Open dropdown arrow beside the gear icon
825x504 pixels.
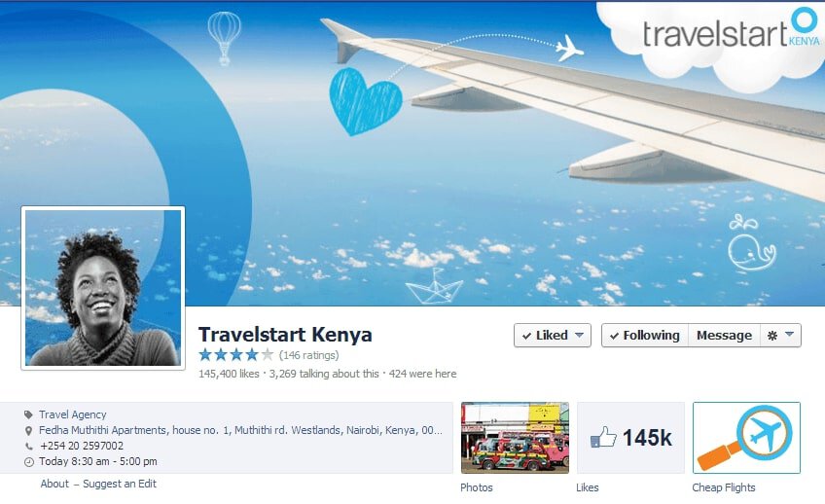pyautogui.click(x=789, y=335)
